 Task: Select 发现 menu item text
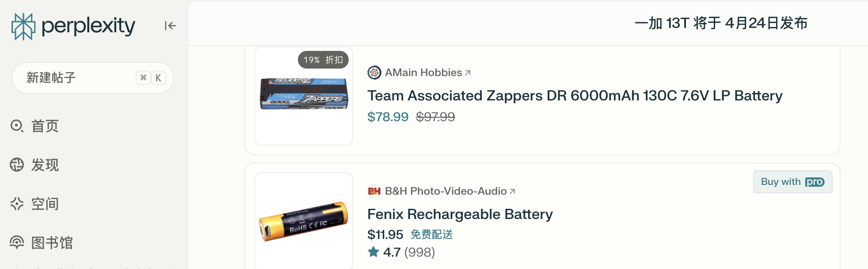45,165
